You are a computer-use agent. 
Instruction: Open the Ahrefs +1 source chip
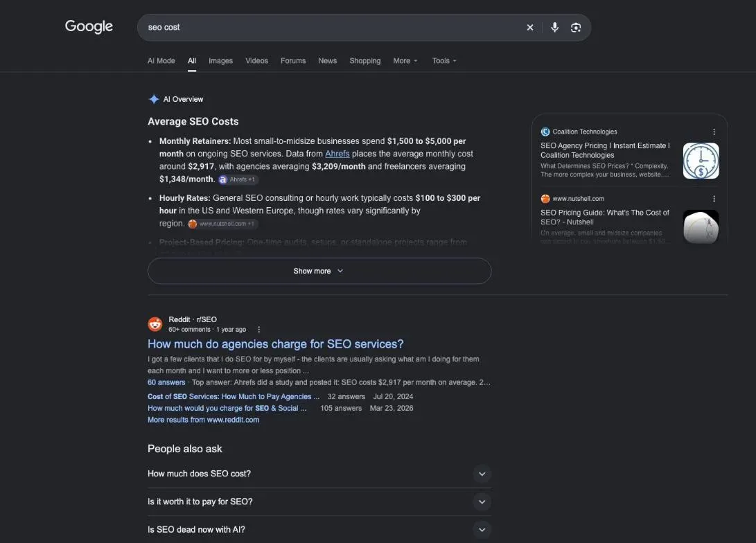(238, 179)
